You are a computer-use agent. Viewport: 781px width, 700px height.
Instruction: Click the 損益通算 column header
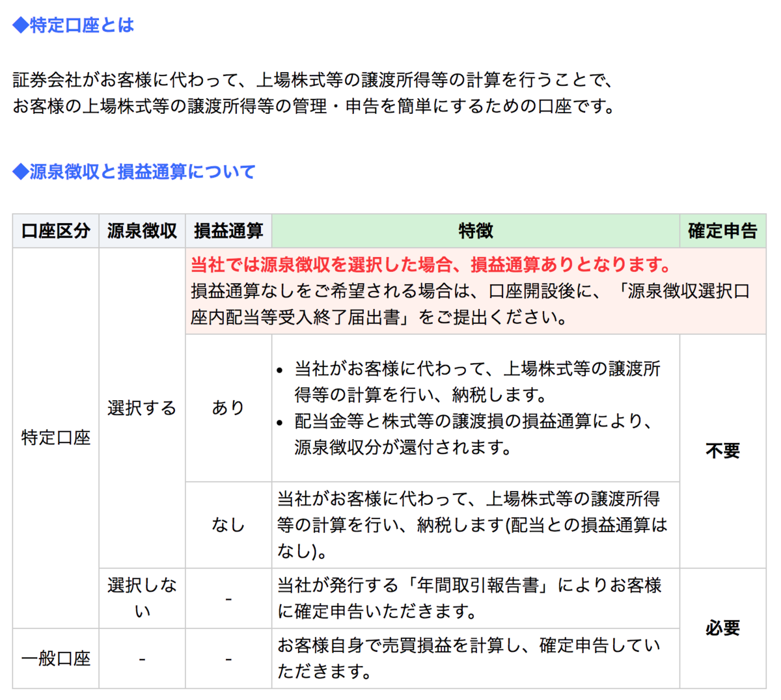pos(228,231)
